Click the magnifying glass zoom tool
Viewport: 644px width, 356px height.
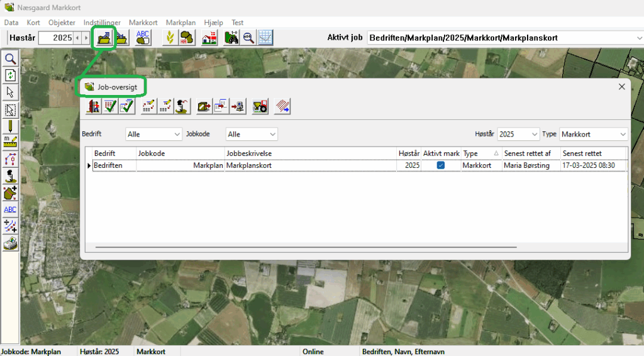[10, 59]
